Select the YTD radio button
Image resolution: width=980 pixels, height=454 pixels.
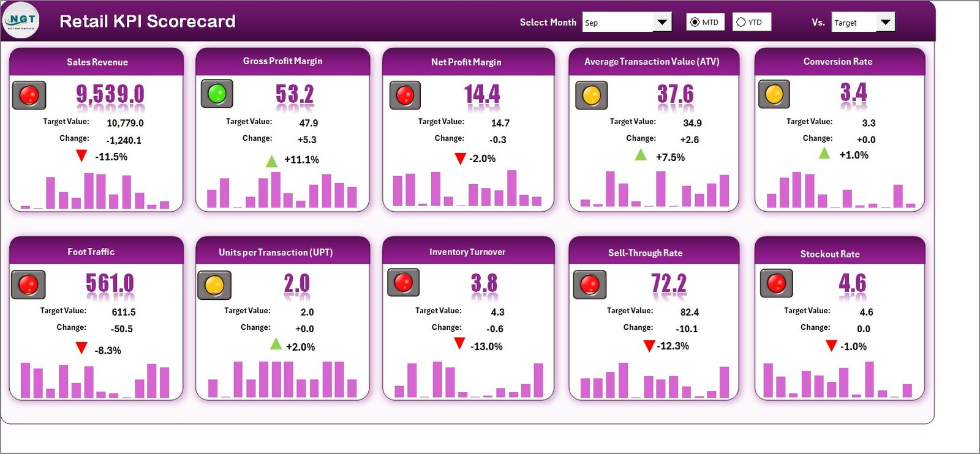741,22
